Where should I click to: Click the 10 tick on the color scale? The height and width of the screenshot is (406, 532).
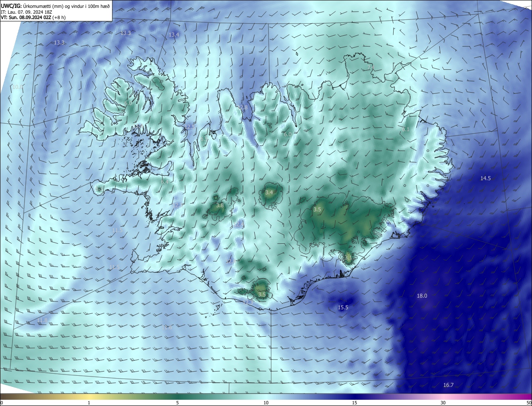266,403
